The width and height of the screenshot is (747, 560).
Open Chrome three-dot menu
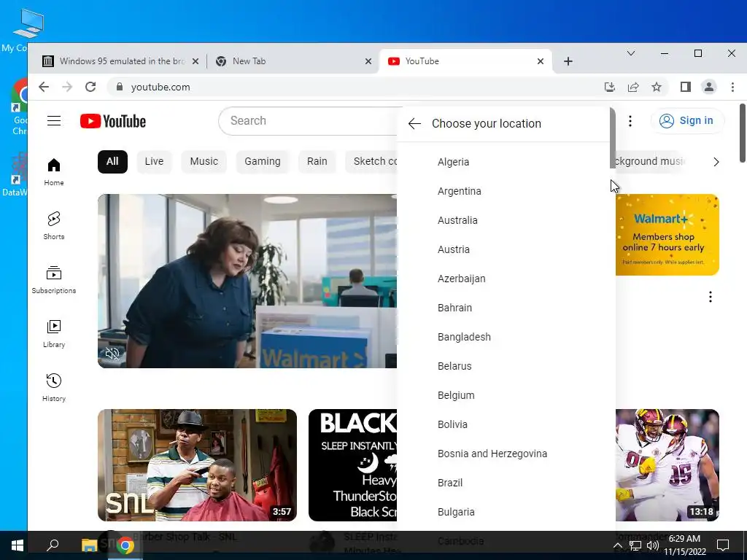pyautogui.click(x=732, y=87)
